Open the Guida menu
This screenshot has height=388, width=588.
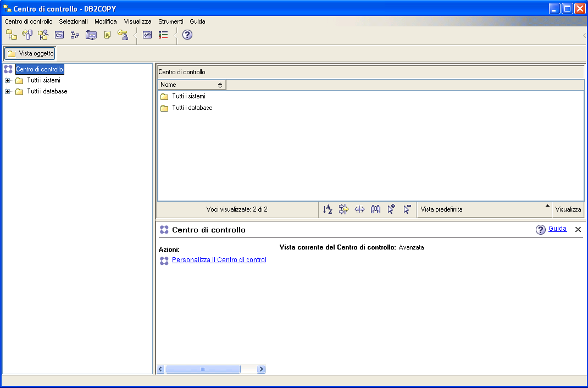(198, 21)
